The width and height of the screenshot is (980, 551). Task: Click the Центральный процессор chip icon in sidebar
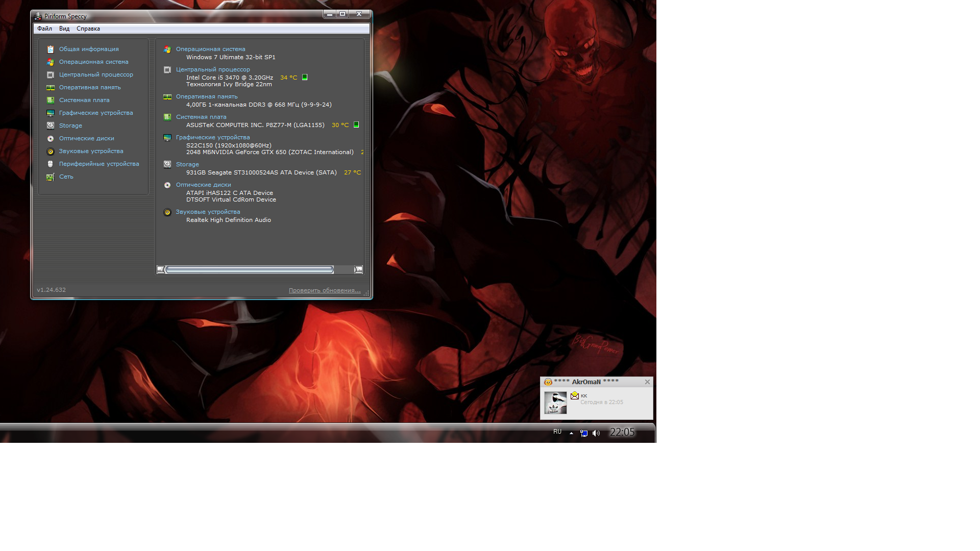click(x=51, y=75)
